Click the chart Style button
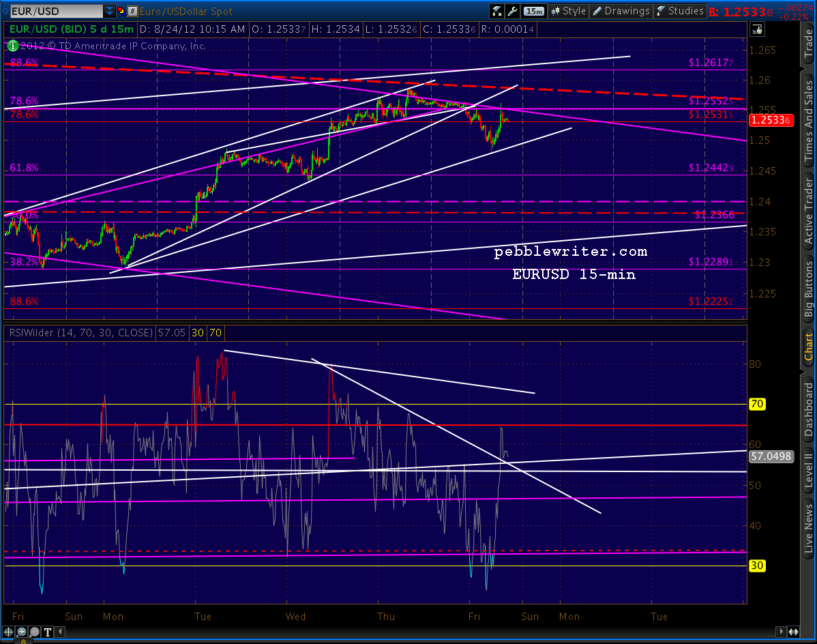Screen dimensions: 817x644 point(569,11)
